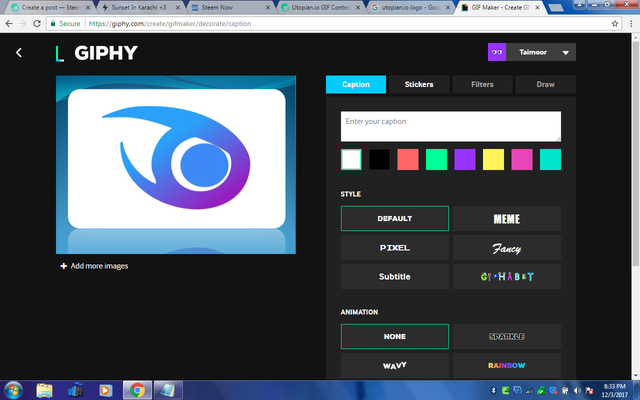This screenshot has height=400, width=640.
Task: Bookmark page with the star icon
Action: pyautogui.click(x=615, y=24)
